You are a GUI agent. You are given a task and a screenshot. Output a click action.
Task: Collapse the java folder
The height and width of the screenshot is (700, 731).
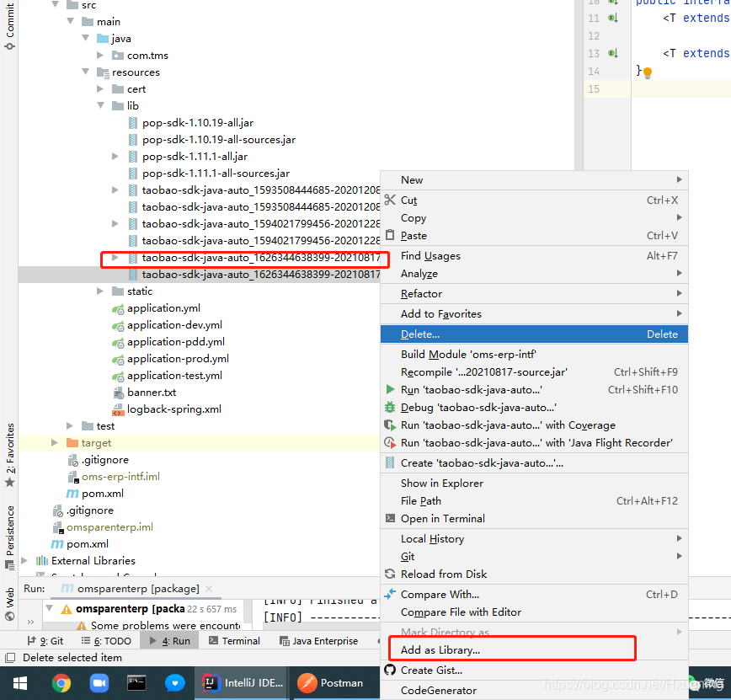(86, 38)
